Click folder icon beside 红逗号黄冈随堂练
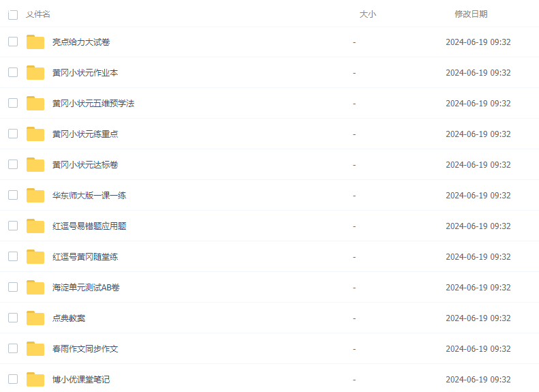This screenshot has width=539, height=392. pyautogui.click(x=35, y=256)
